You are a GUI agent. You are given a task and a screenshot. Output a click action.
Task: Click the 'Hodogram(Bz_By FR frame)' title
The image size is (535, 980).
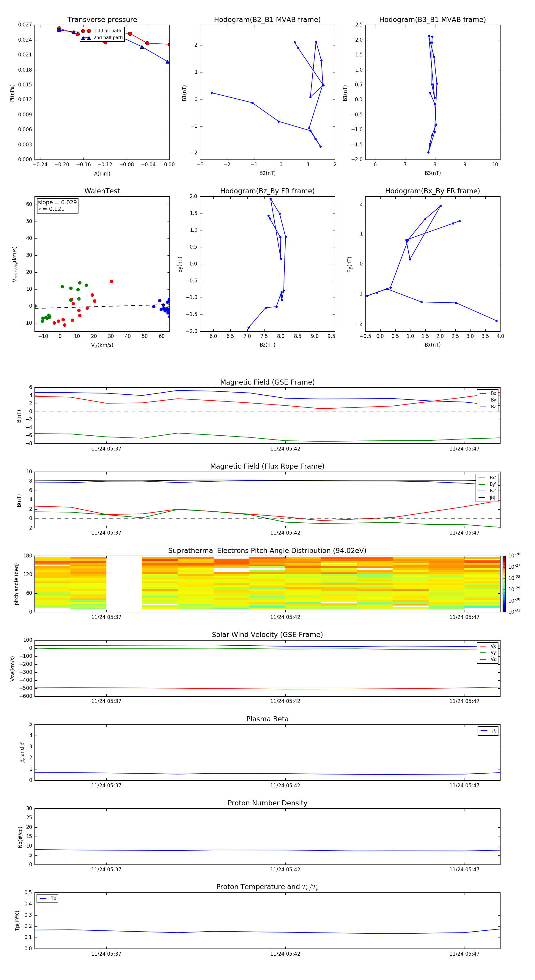pyautogui.click(x=267, y=191)
